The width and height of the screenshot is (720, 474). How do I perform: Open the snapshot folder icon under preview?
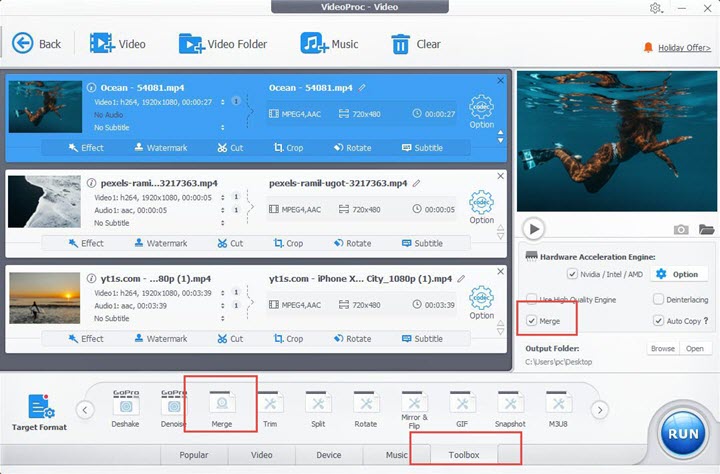[x=706, y=229]
